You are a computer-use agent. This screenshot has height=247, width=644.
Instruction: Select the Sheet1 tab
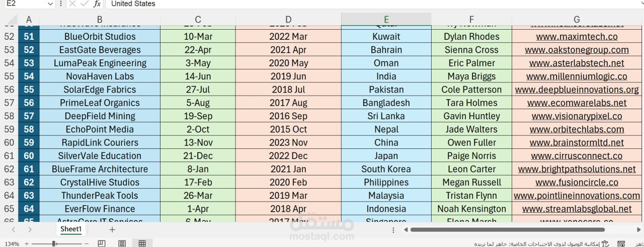point(71,229)
